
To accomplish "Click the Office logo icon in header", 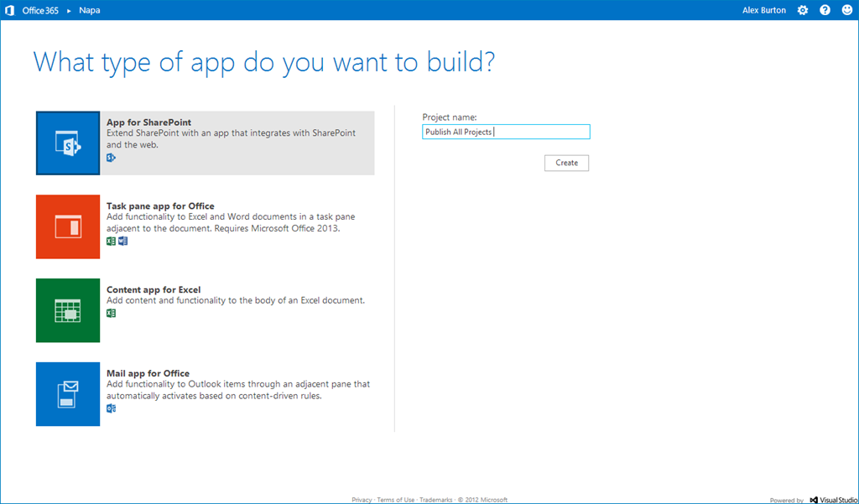I will click(9, 10).
